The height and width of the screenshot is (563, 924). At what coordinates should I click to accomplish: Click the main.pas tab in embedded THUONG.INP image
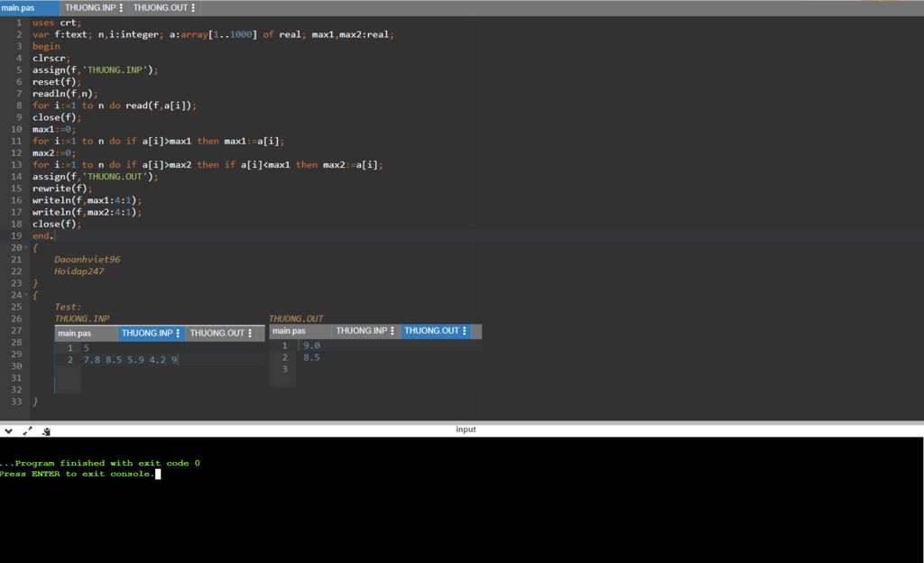point(74,333)
